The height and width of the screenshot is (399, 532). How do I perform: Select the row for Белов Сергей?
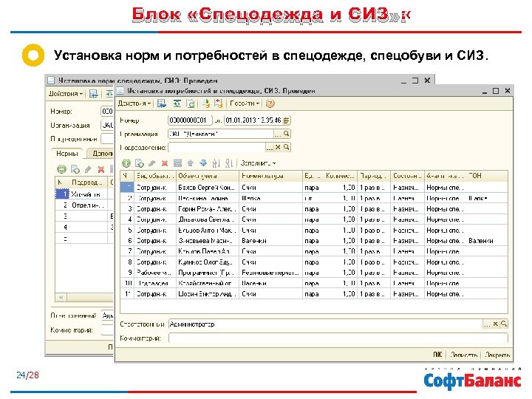314,187
